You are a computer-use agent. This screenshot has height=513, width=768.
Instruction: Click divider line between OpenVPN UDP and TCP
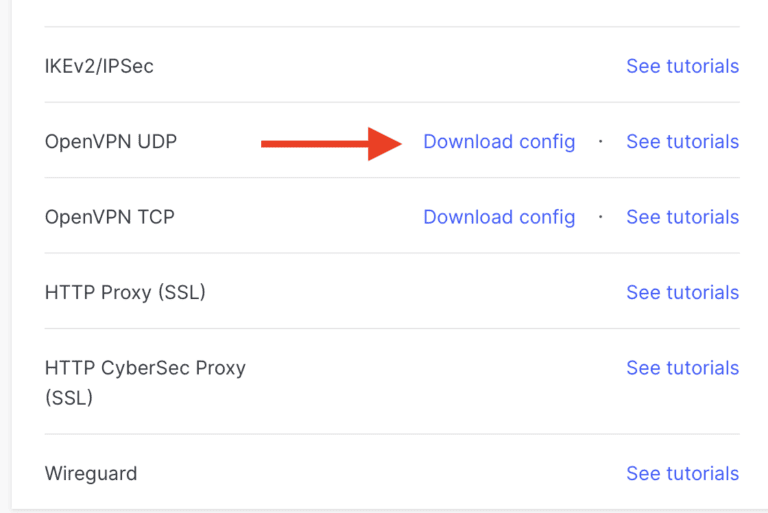392,178
